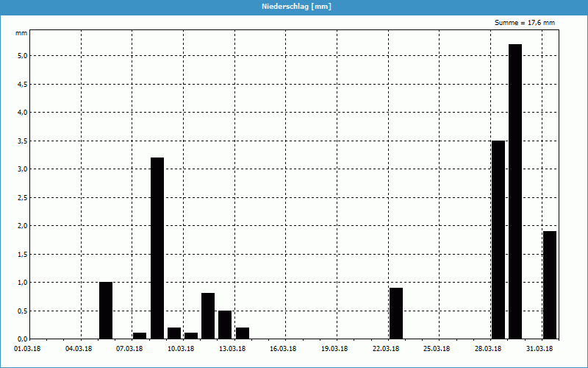Select the 19.03.18 date axis label
Image resolution: width=588 pixels, height=368 pixels.
coord(334,349)
